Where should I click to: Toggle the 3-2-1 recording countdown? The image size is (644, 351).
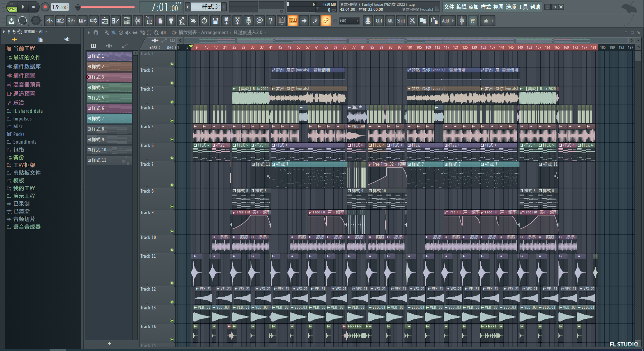[x=71, y=21]
